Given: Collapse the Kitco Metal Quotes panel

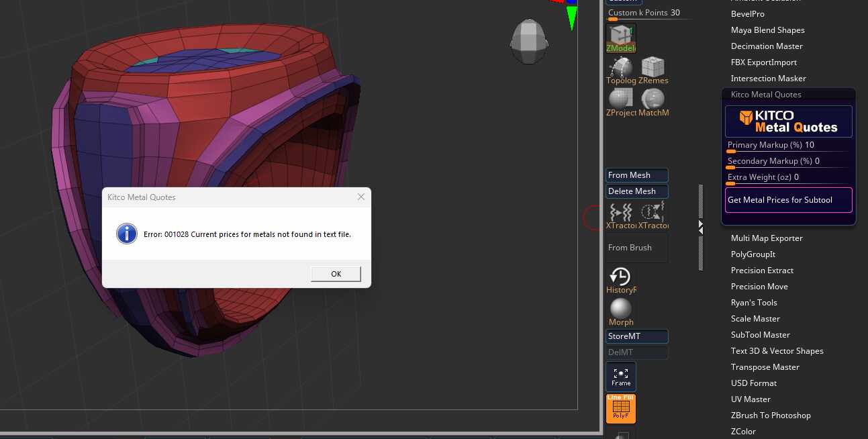Looking at the screenshot, I should tap(766, 94).
